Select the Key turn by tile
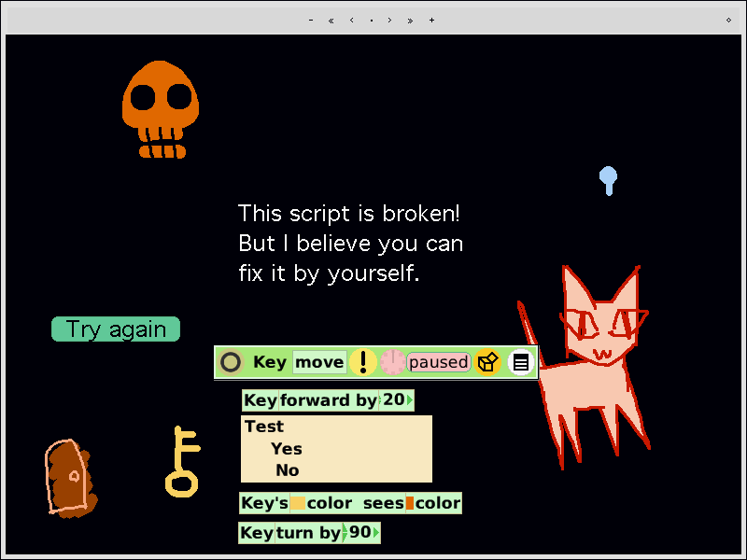 coord(309,533)
